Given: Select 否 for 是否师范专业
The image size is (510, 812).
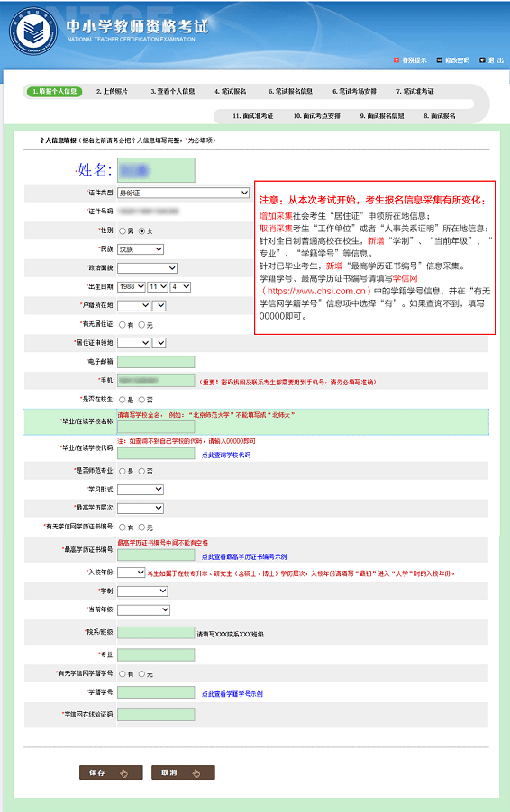Looking at the screenshot, I should (x=142, y=471).
